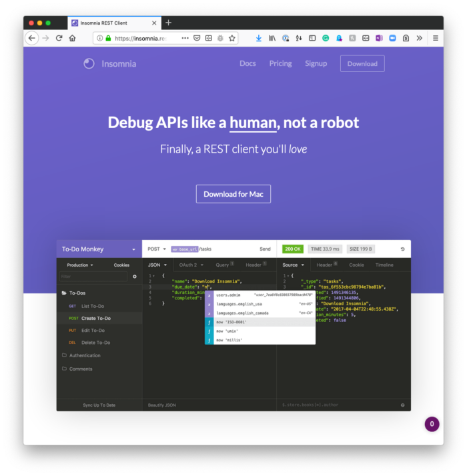This screenshot has width=467, height=476.
Task: Choose languages.english_usa autocomplete suggestion
Action: point(260,304)
